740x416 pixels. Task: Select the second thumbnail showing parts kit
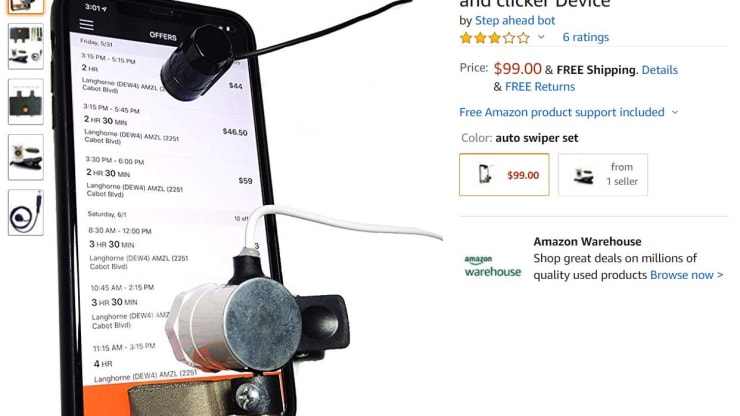click(25, 46)
